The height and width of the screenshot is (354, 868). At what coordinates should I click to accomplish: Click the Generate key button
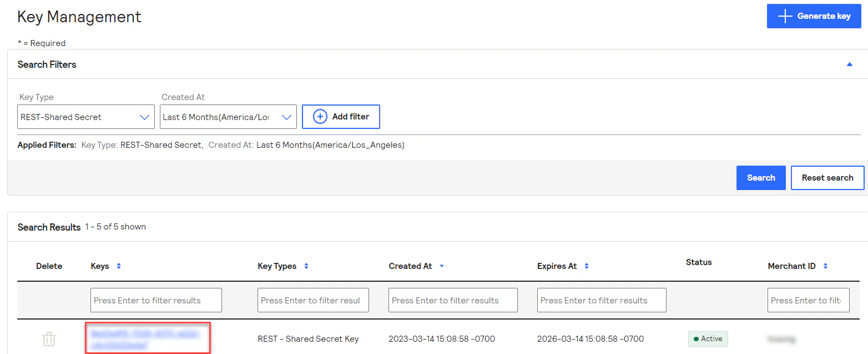[x=814, y=16]
